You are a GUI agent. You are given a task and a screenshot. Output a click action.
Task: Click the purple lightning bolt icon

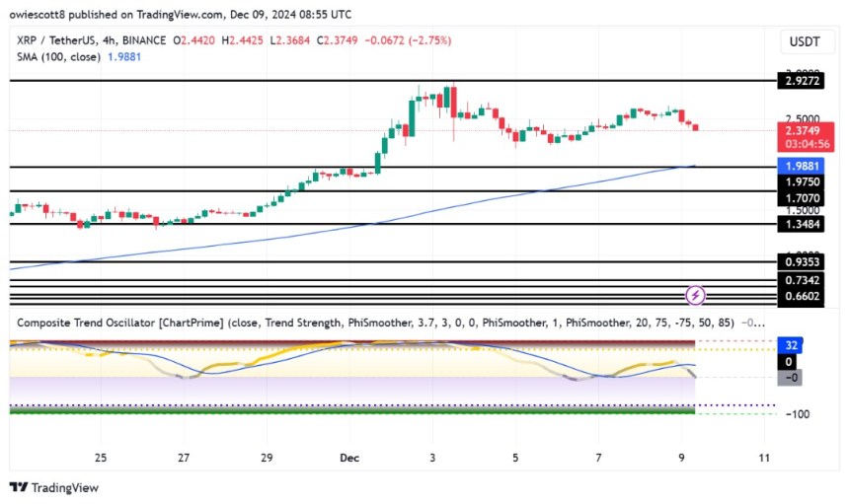click(695, 294)
